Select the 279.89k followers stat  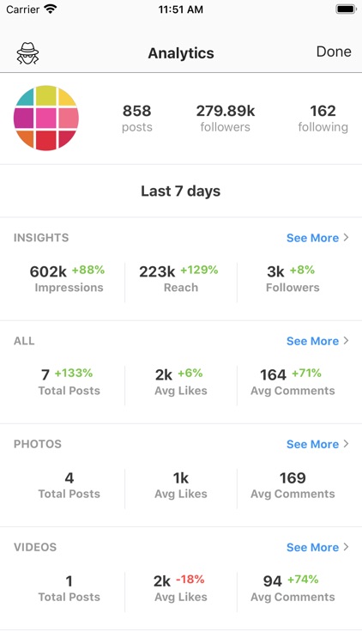(226, 118)
